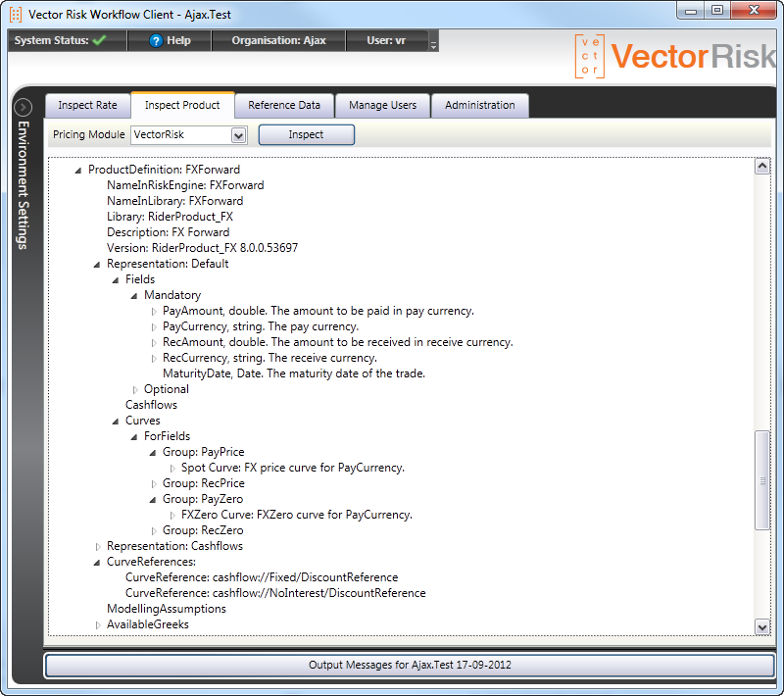
Task: Collapse the Fields node
Action: 116,280
